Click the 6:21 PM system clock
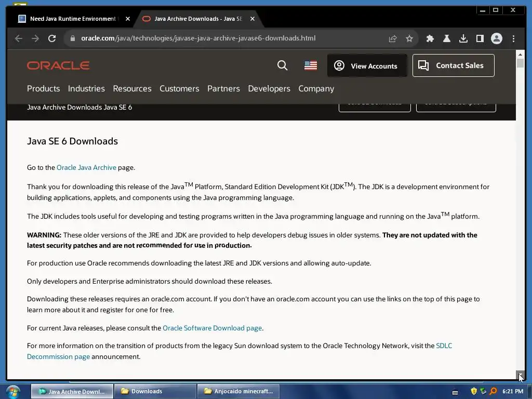This screenshot has width=532, height=399. click(513, 391)
